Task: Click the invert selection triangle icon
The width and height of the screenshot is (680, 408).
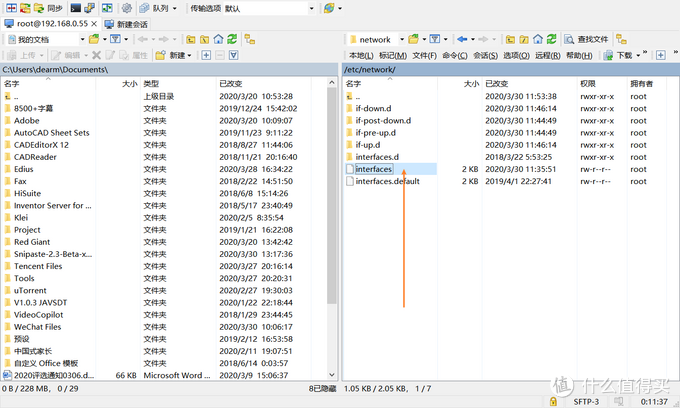Action: coord(234,55)
